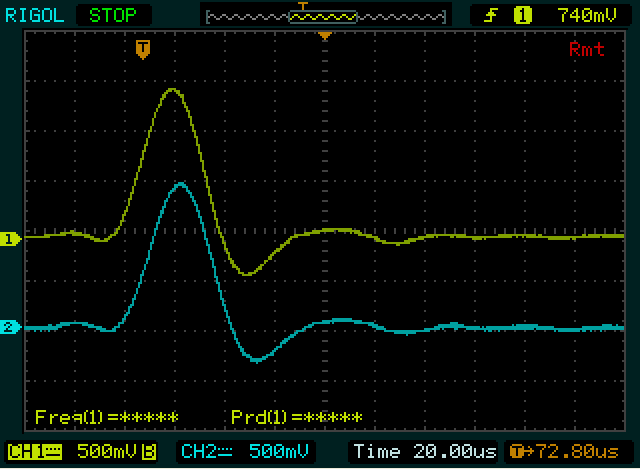Screen dimensions: 640x469
Task: Click the red Rmt remote indicator
Action: coord(586,49)
